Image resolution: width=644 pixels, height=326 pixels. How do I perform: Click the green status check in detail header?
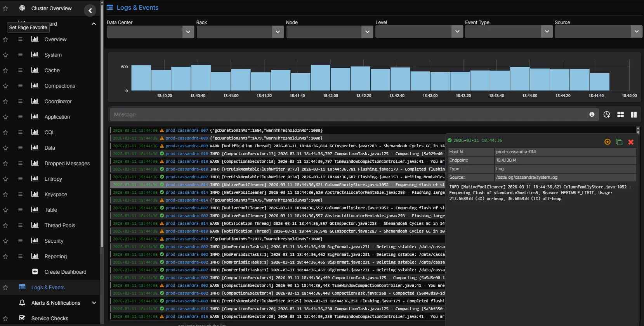point(450,140)
